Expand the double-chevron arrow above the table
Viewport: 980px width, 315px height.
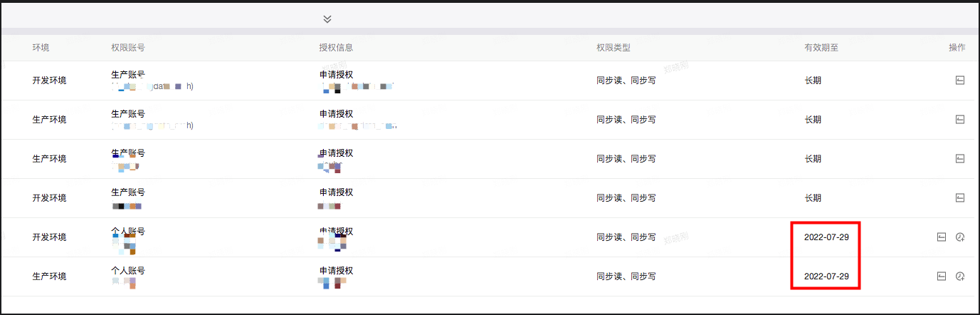pos(327,19)
